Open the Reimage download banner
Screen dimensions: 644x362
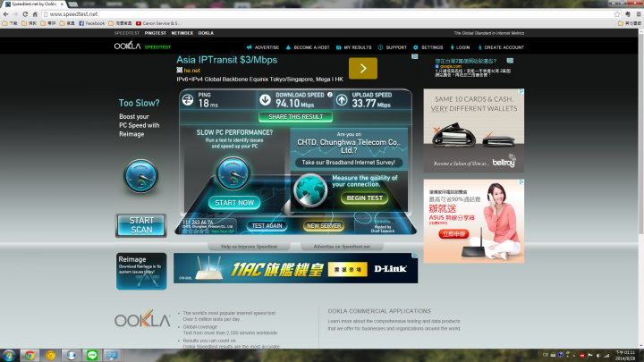[x=141, y=272]
